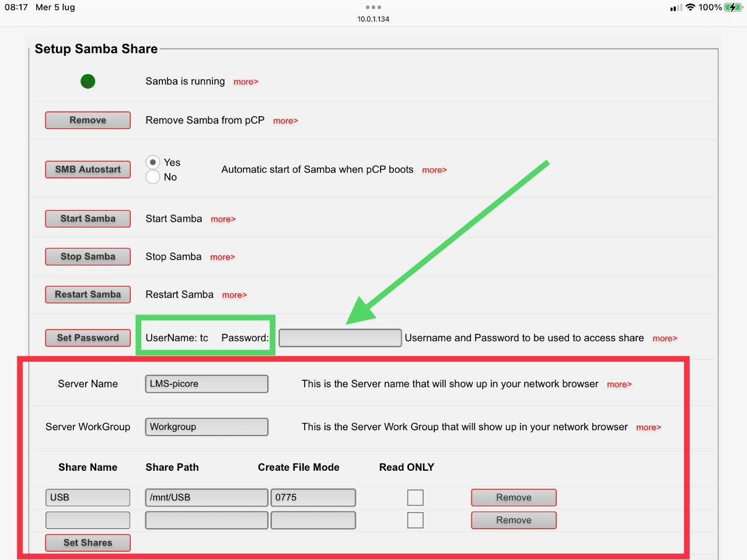
Task: Expand more> for Server Work Group description
Action: [648, 428]
